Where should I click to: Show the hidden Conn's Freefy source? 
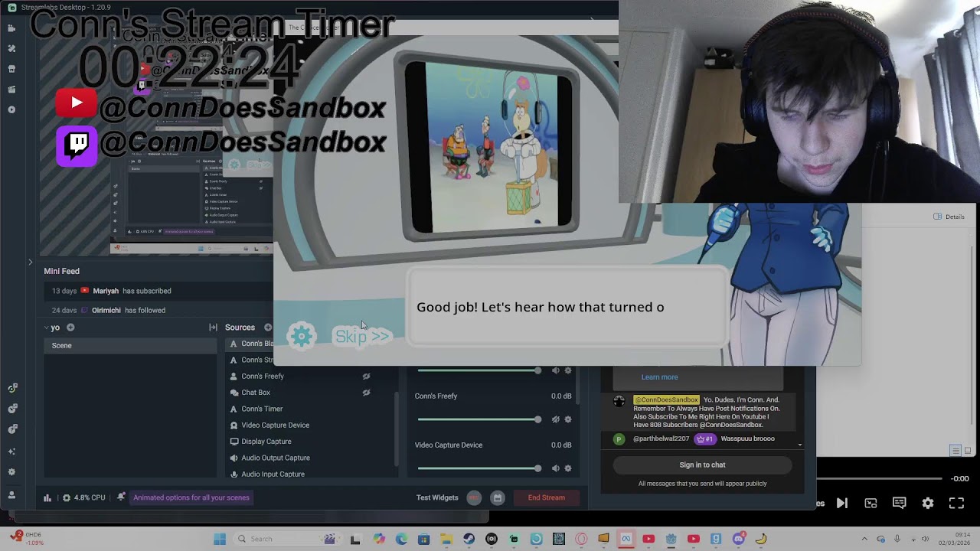366,377
